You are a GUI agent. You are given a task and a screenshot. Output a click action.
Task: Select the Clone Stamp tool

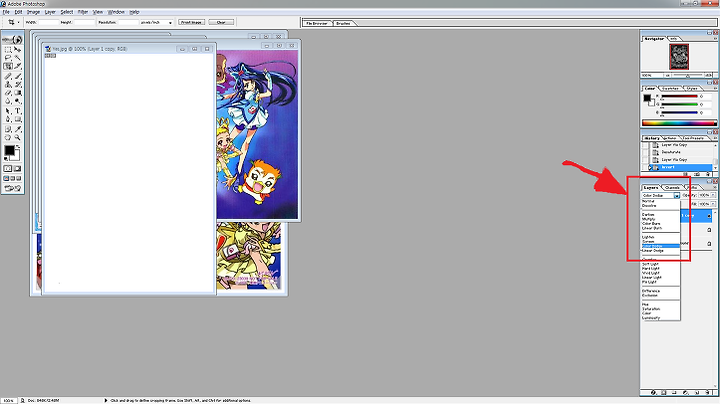coord(8,84)
